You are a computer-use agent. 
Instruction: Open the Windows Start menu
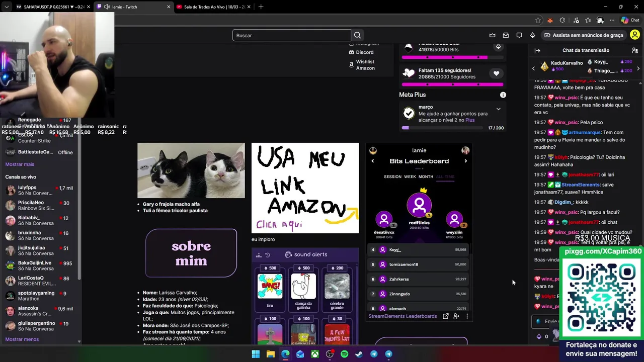tap(256, 354)
